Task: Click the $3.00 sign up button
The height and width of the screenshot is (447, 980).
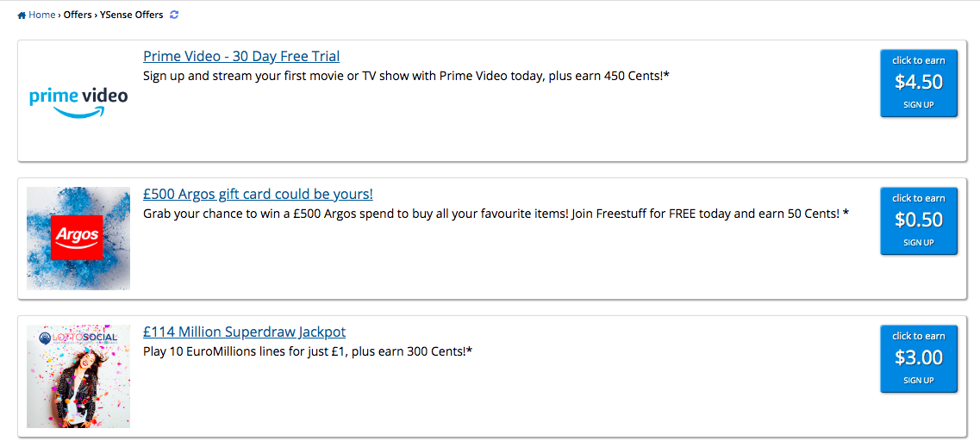Action: [919, 359]
